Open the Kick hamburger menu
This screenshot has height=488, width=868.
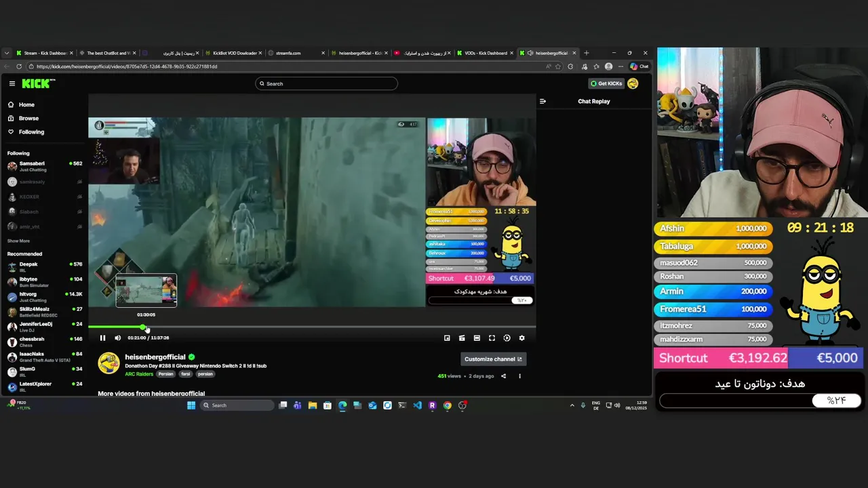tap(12, 83)
